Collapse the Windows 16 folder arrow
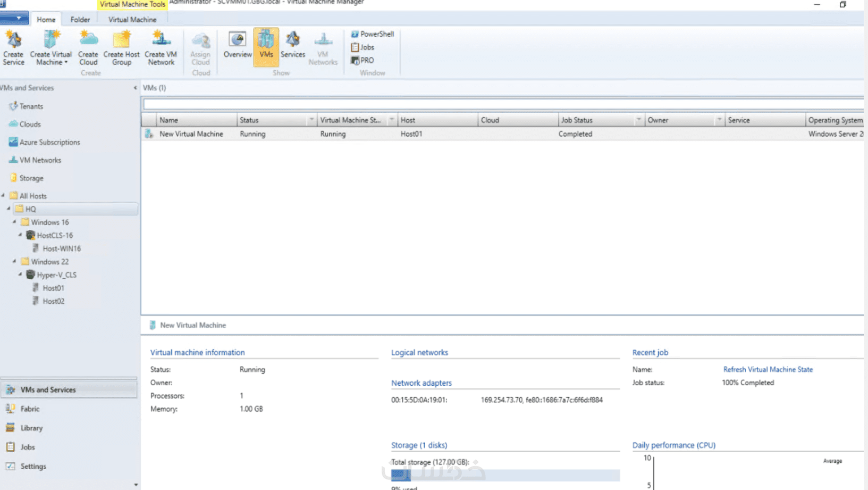 tap(14, 222)
